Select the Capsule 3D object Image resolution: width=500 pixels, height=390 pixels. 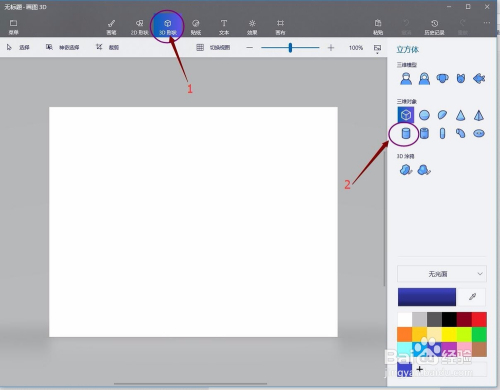click(x=442, y=134)
